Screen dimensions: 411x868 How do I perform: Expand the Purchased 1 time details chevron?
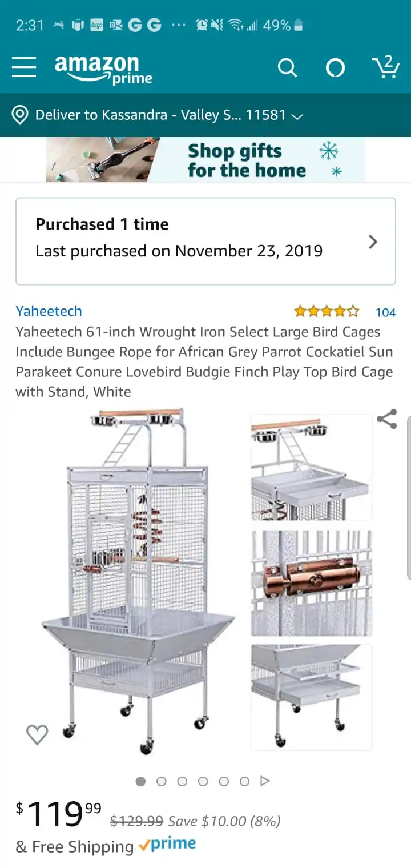tap(373, 242)
